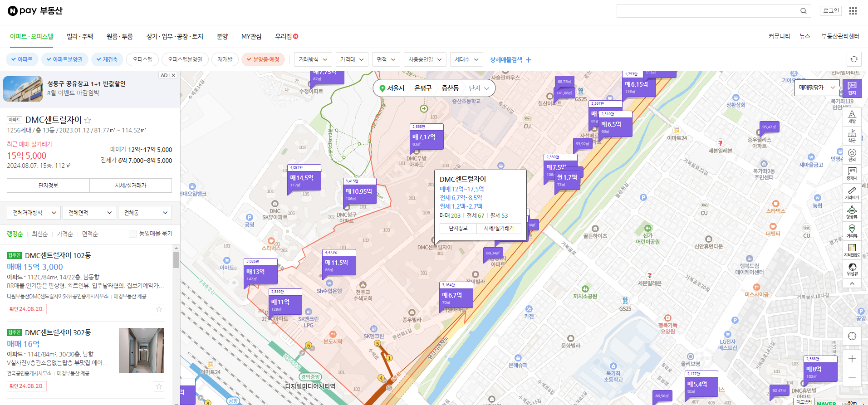Screen dimensions: 868x405
Task: Favorite DMC센트럴자이 with title star
Action: click(88, 120)
